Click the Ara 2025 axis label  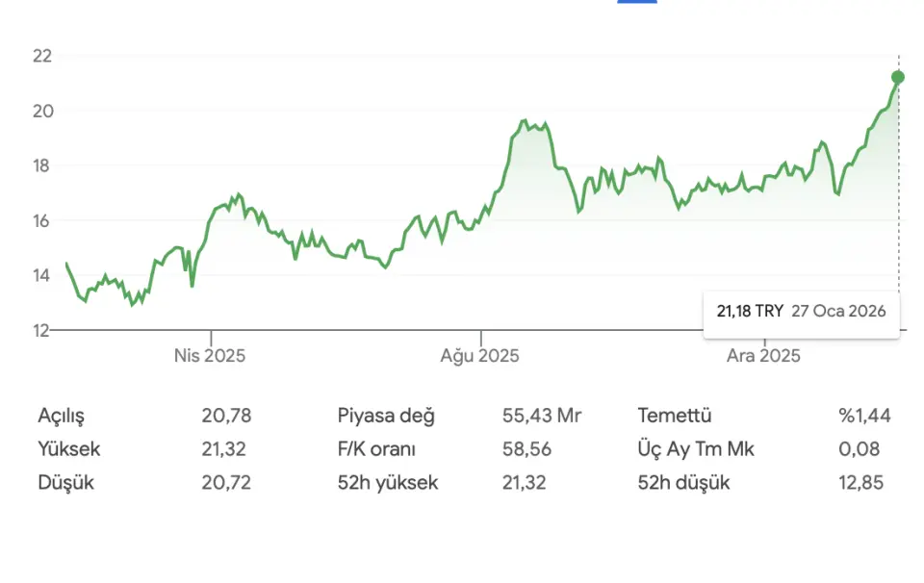[x=763, y=356]
